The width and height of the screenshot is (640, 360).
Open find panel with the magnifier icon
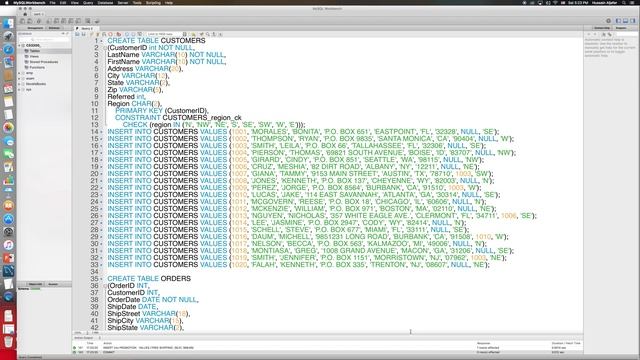[207, 34]
